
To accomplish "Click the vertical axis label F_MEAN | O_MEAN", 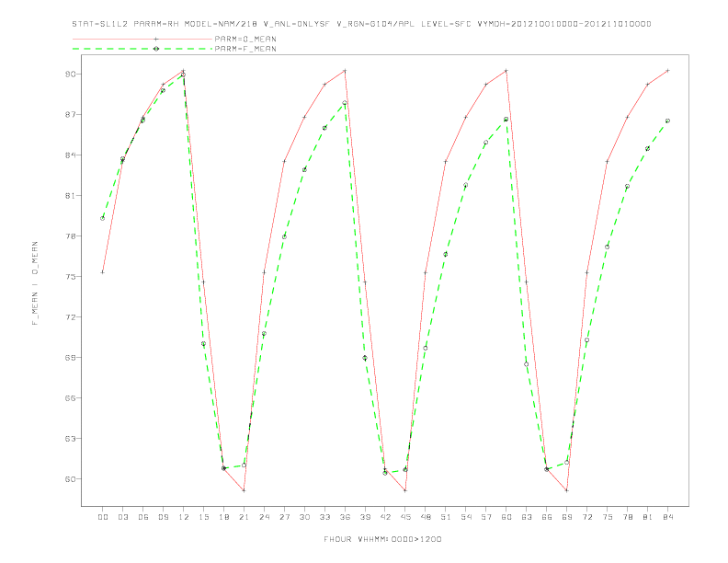I will coord(35,283).
